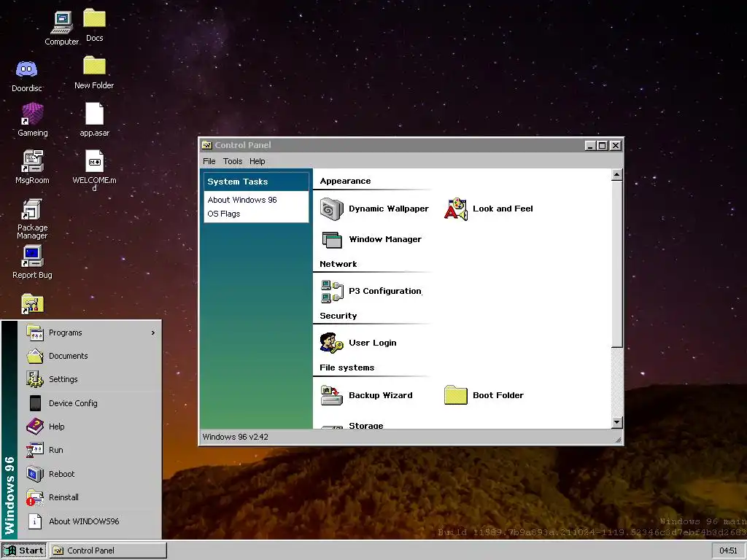
Task: Click the Windows 96 v2.42 status bar text
Action: (236, 437)
